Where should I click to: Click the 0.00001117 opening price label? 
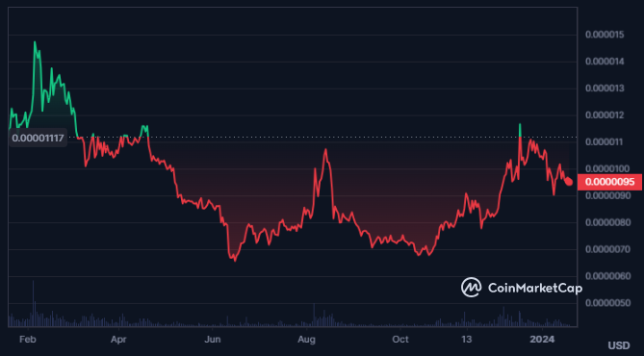click(x=38, y=138)
